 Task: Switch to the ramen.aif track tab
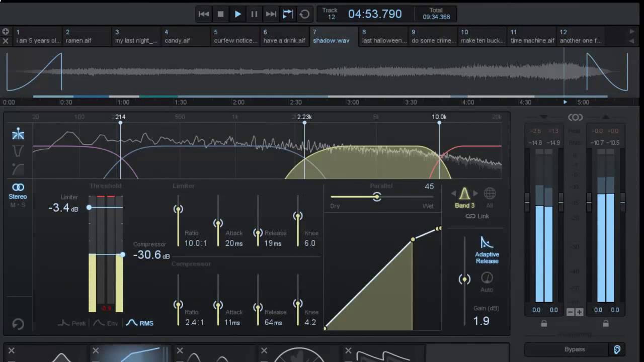[x=87, y=36]
